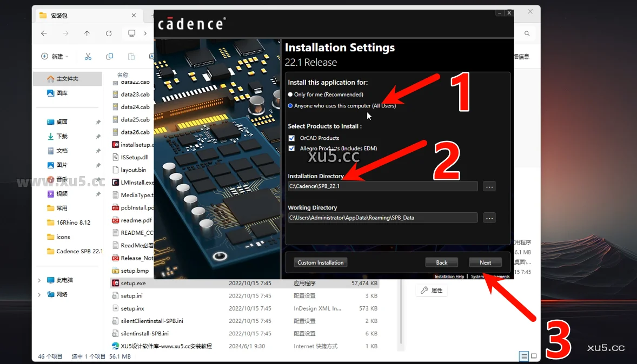Click the Next button in the installer
The height and width of the screenshot is (364, 637).
click(x=485, y=262)
